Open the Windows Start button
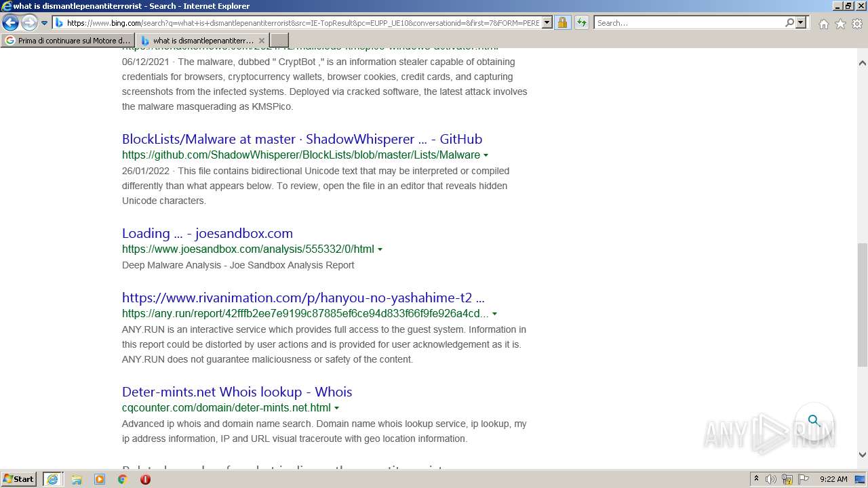 [19, 479]
